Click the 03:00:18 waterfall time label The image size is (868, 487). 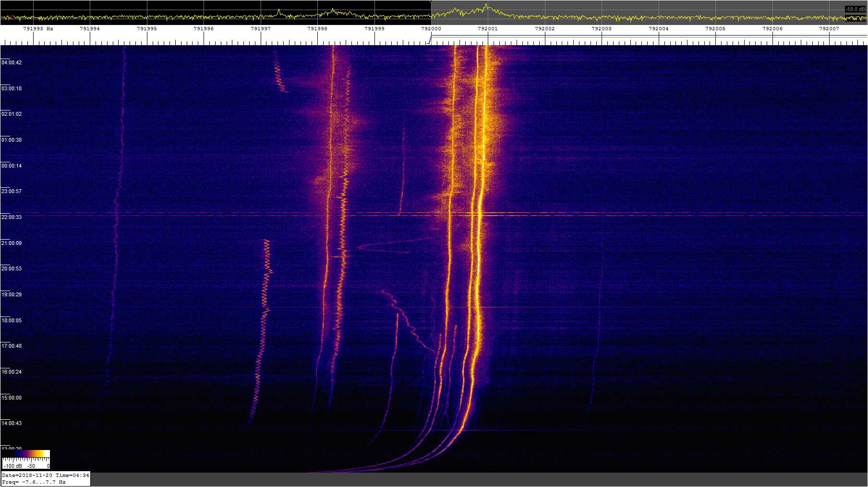pos(12,89)
